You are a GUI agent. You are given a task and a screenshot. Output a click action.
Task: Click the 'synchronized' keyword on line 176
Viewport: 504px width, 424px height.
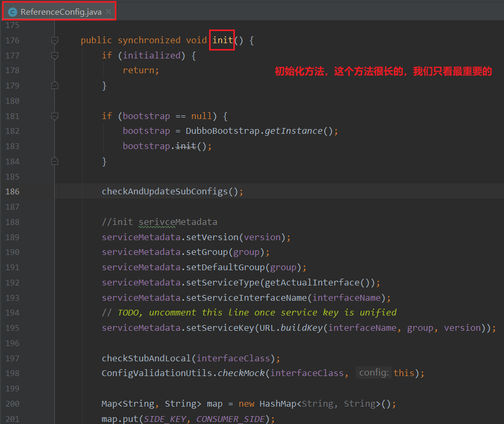149,40
